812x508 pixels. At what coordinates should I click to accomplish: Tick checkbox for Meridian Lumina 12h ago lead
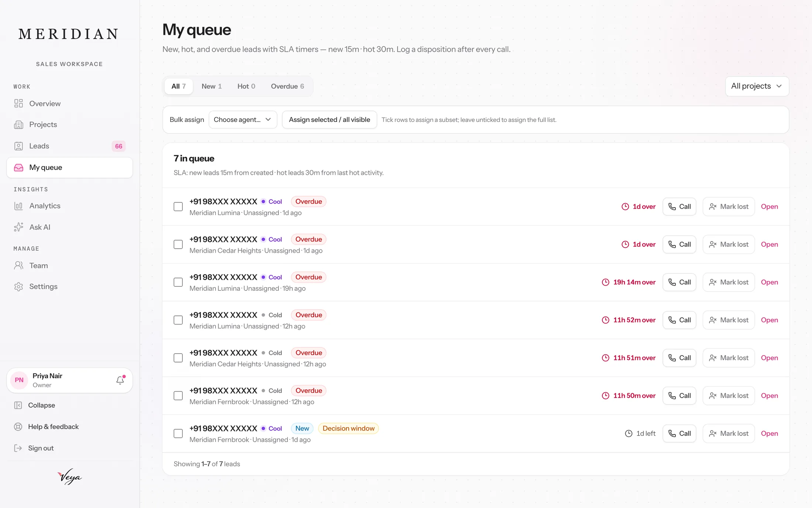pos(178,320)
